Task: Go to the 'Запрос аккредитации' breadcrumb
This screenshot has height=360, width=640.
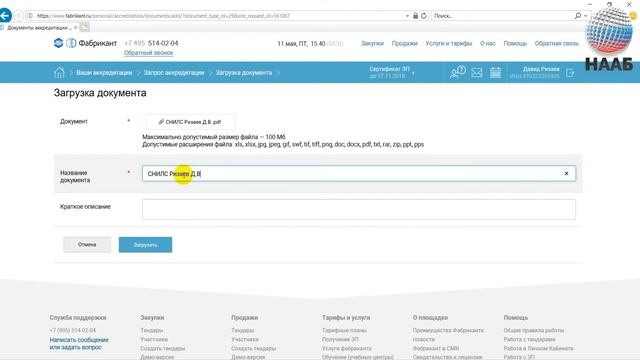Action: tap(174, 73)
